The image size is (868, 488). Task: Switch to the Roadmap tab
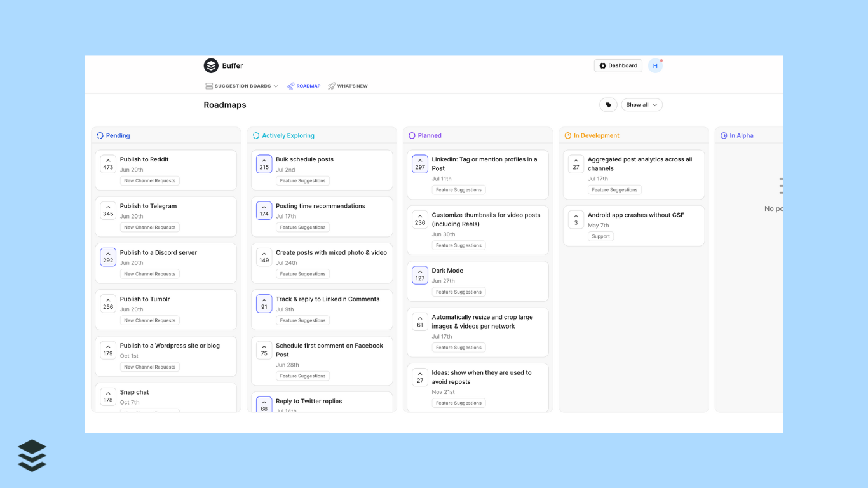[304, 86]
